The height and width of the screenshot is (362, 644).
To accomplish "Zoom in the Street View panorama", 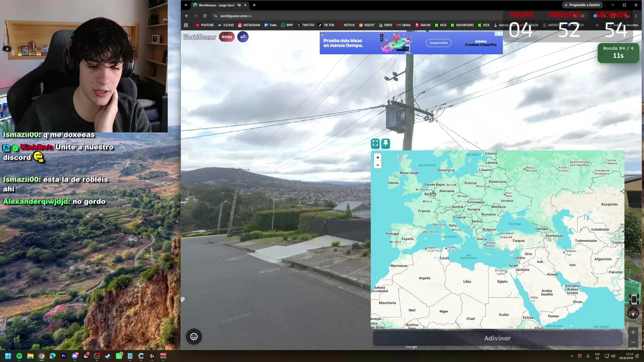I will click(x=633, y=332).
